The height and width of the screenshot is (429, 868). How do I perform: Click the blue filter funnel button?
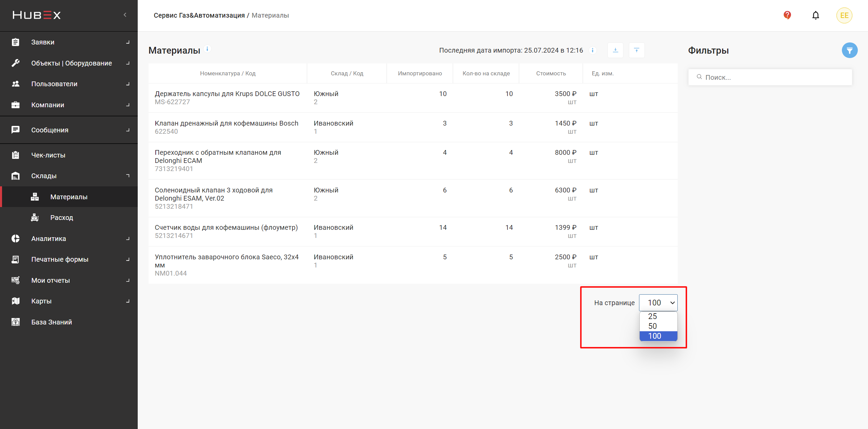(849, 51)
